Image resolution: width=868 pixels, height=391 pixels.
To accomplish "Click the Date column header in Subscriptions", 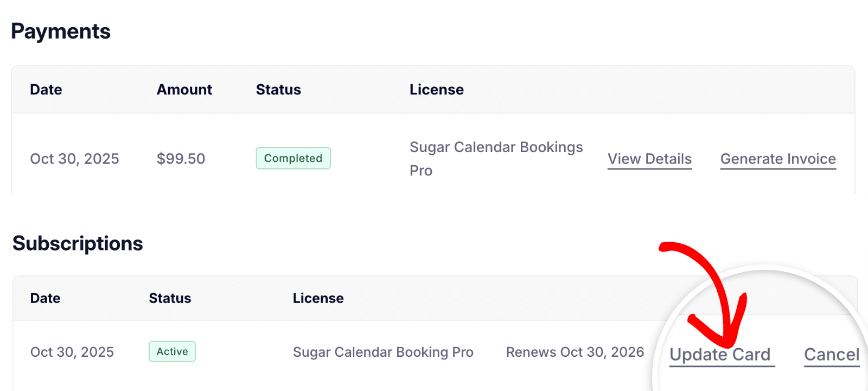I will click(x=45, y=298).
